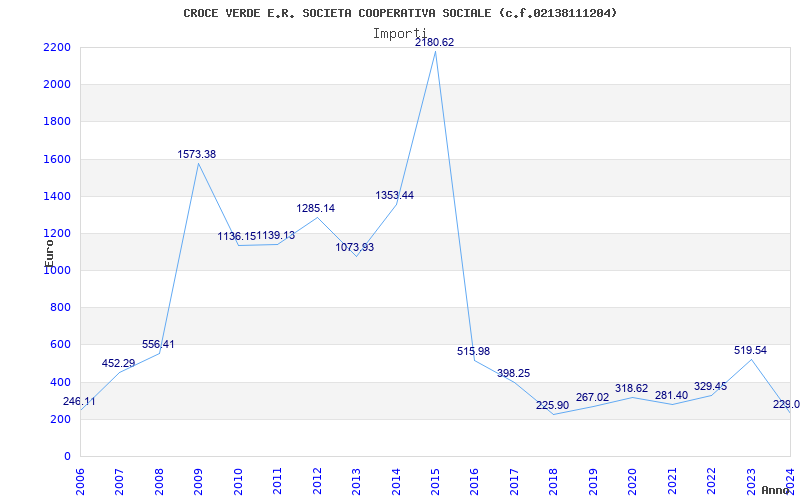Click the y-axis value 600

pyautogui.click(x=60, y=345)
